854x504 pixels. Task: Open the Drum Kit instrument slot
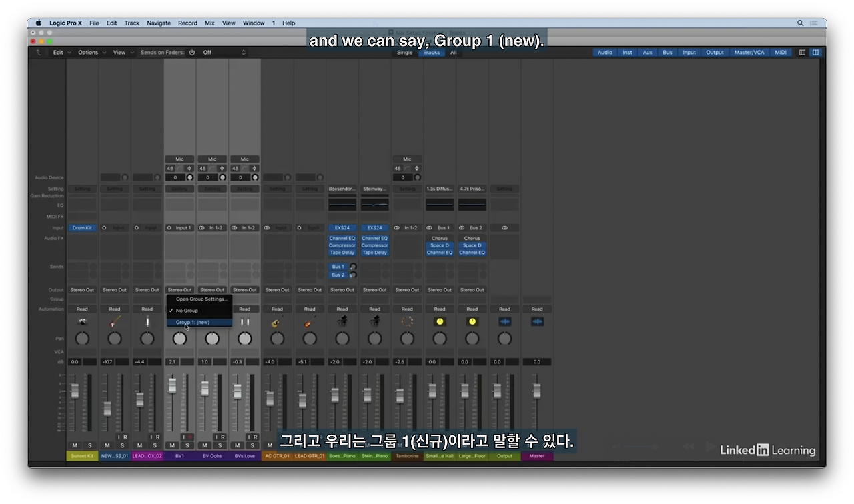click(82, 228)
